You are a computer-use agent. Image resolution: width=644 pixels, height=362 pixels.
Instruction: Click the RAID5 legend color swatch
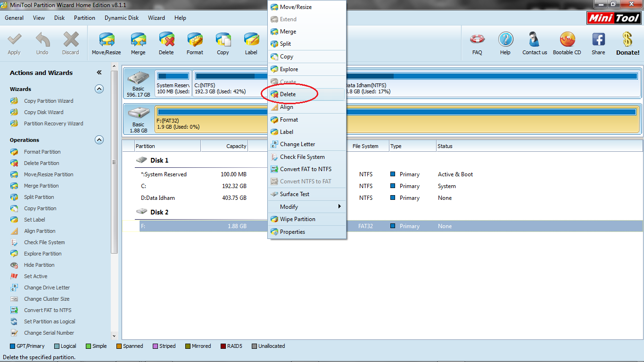223,346
